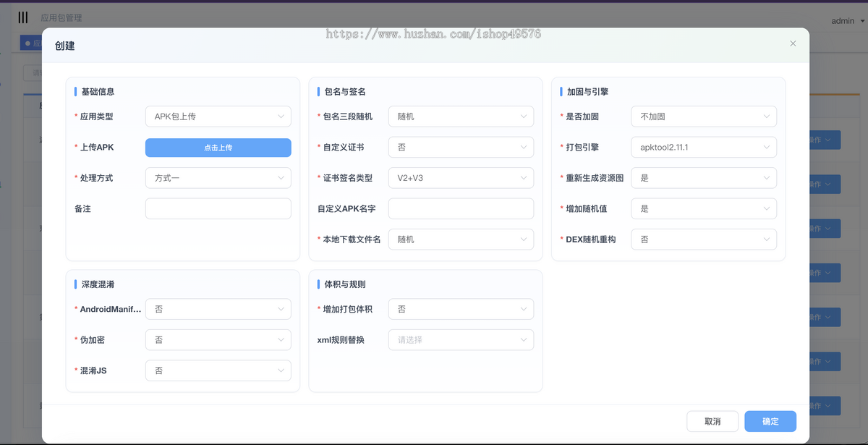The height and width of the screenshot is (445, 868).
Task: Toggle the sidebar menu icon
Action: click(23, 17)
